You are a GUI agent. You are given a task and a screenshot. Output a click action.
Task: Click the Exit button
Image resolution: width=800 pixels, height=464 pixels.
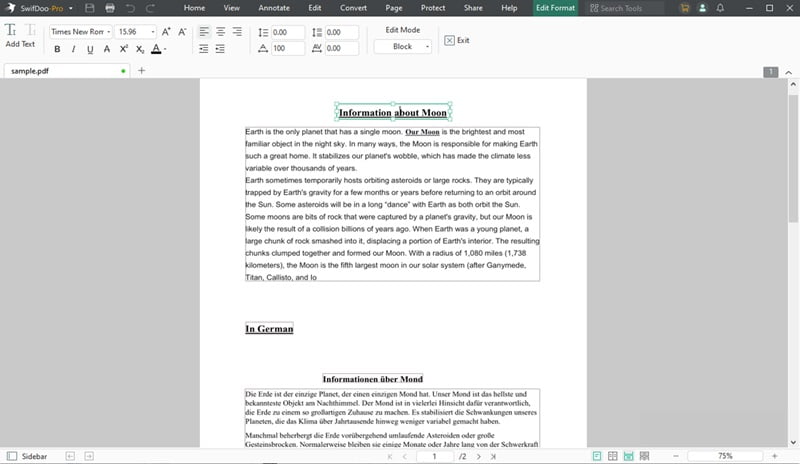tap(456, 41)
